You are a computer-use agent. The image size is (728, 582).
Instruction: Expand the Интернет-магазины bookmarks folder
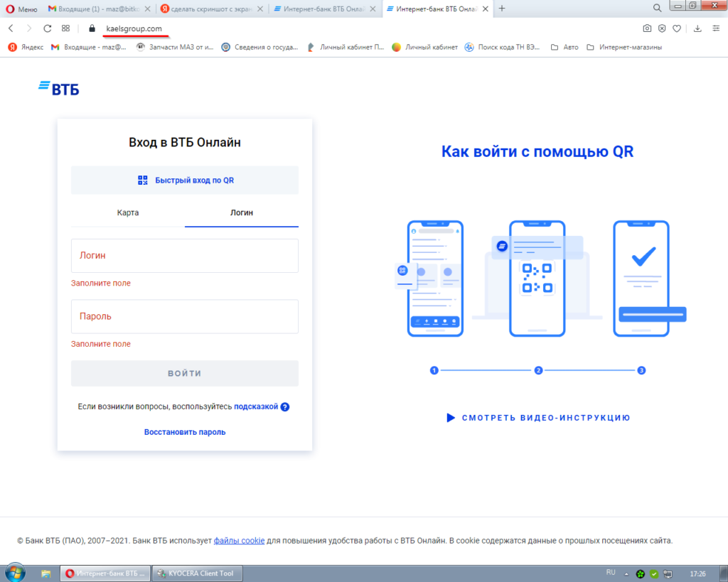click(624, 48)
